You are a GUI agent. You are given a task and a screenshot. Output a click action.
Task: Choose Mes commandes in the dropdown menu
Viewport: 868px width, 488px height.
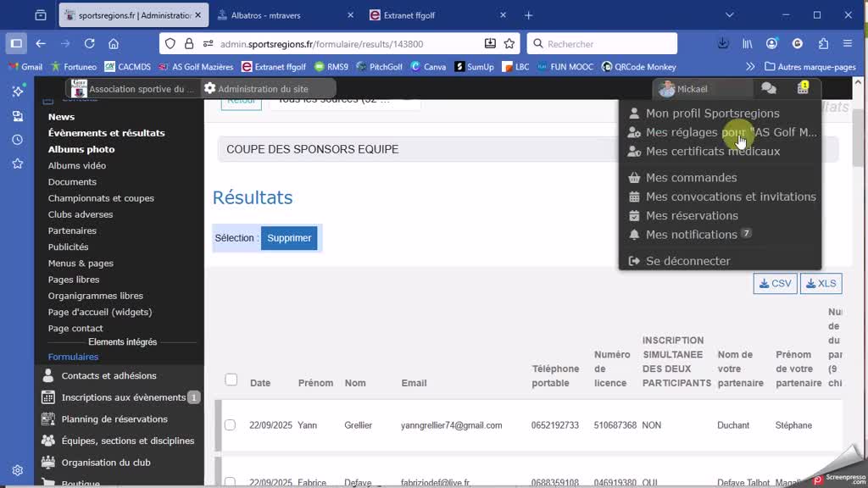coord(691,178)
